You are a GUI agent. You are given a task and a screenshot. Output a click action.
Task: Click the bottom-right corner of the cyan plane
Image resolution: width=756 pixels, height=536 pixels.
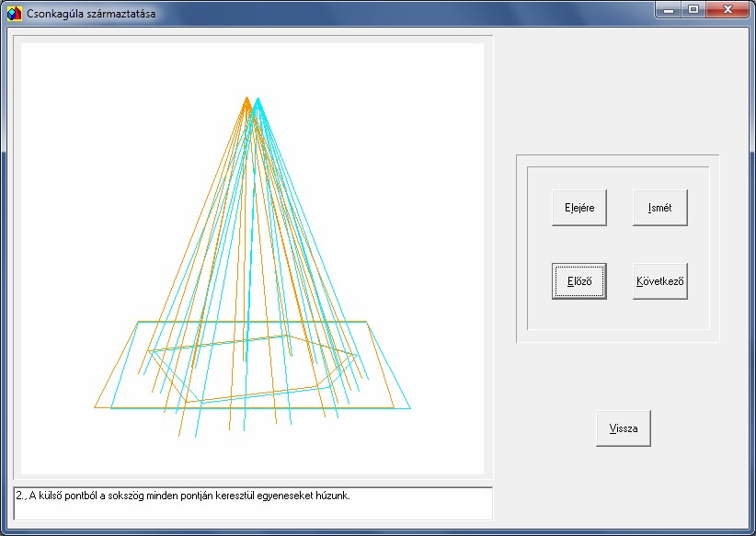click(x=409, y=407)
